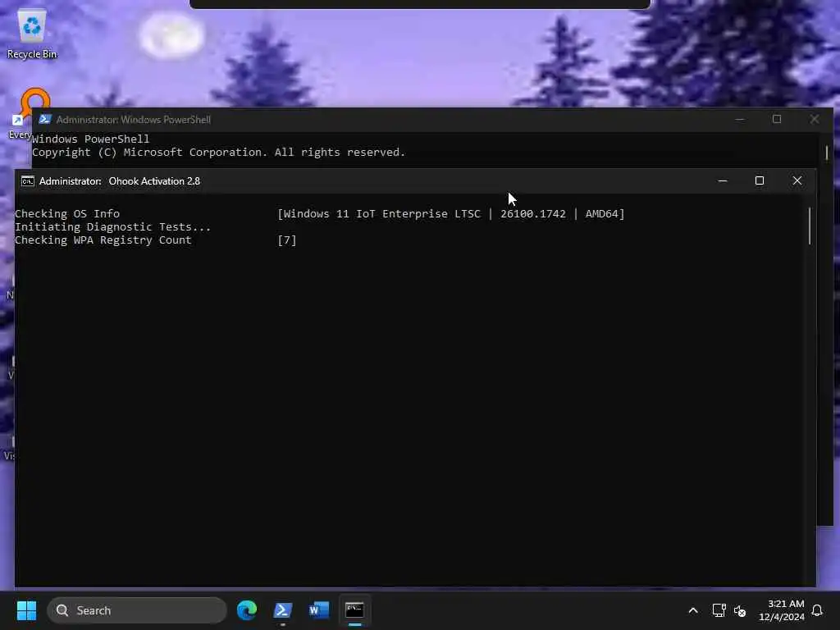Click the Windows 11 IoT Enterprise LTSC text
Viewport: 840px width, 630px height.
click(x=382, y=214)
